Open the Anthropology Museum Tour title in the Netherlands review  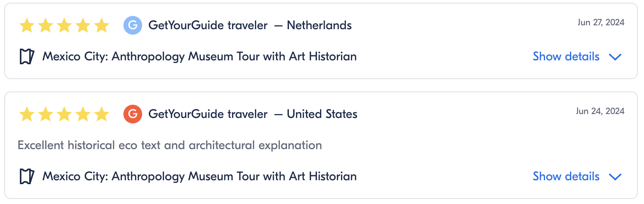[199, 57]
